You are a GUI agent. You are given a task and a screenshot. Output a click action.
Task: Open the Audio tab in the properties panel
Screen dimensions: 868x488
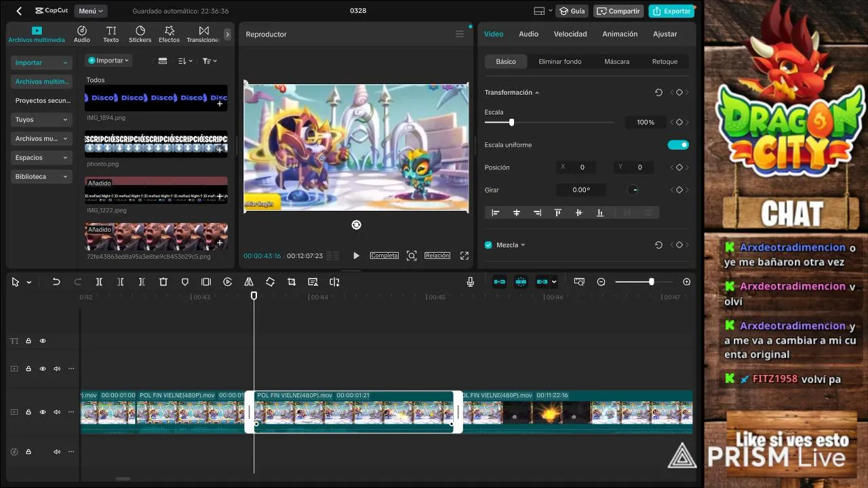pyautogui.click(x=528, y=34)
